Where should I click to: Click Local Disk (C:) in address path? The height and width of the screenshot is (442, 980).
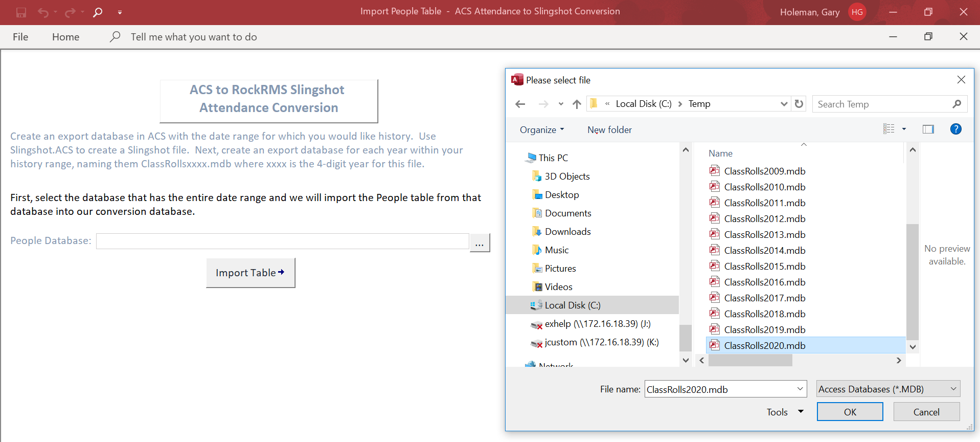click(x=644, y=104)
